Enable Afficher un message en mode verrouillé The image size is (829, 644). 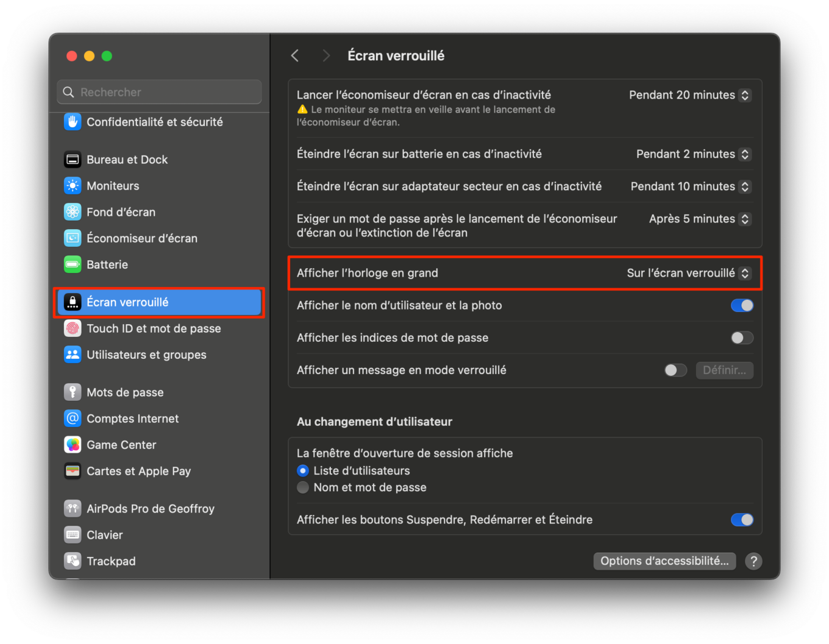pyautogui.click(x=675, y=370)
